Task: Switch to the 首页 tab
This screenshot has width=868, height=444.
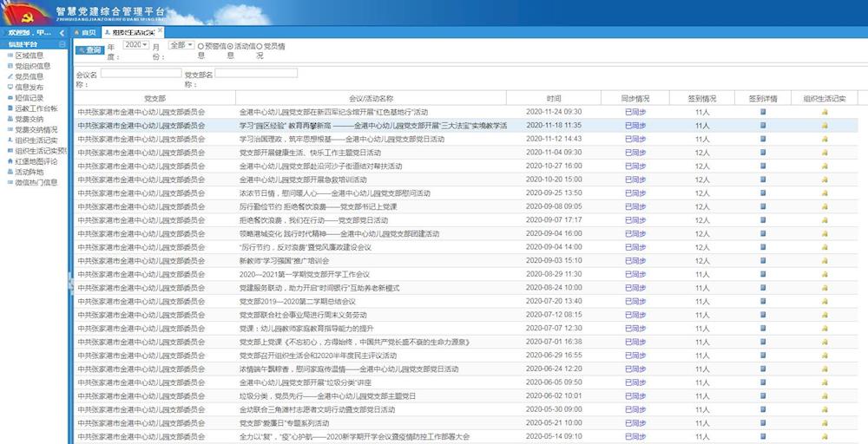Action: (x=84, y=32)
